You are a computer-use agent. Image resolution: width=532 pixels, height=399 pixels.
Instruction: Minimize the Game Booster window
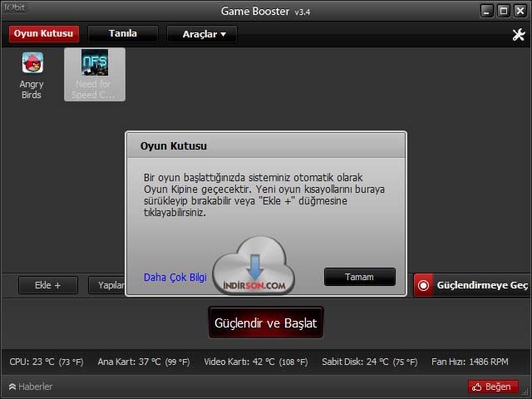pyautogui.click(x=487, y=11)
